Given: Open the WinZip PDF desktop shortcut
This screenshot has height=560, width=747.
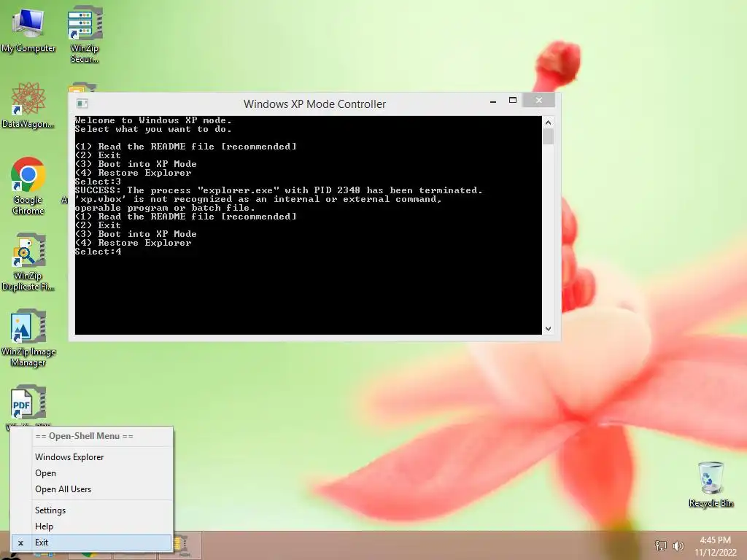Looking at the screenshot, I should tap(28, 405).
